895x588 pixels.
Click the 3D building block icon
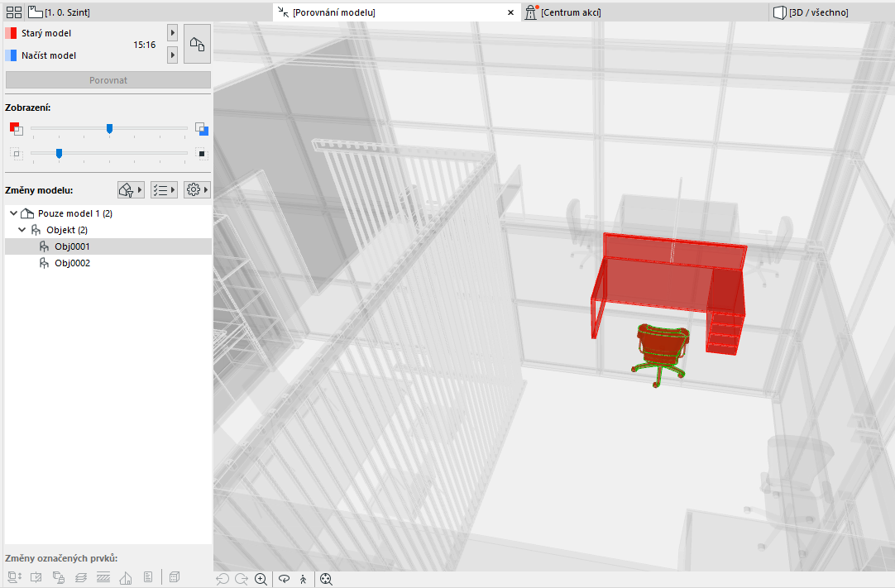click(175, 577)
